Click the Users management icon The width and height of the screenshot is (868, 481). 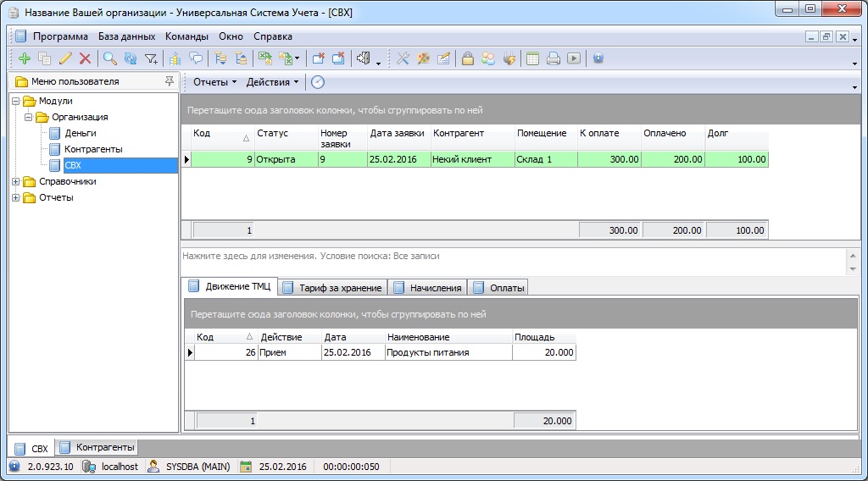point(488,58)
